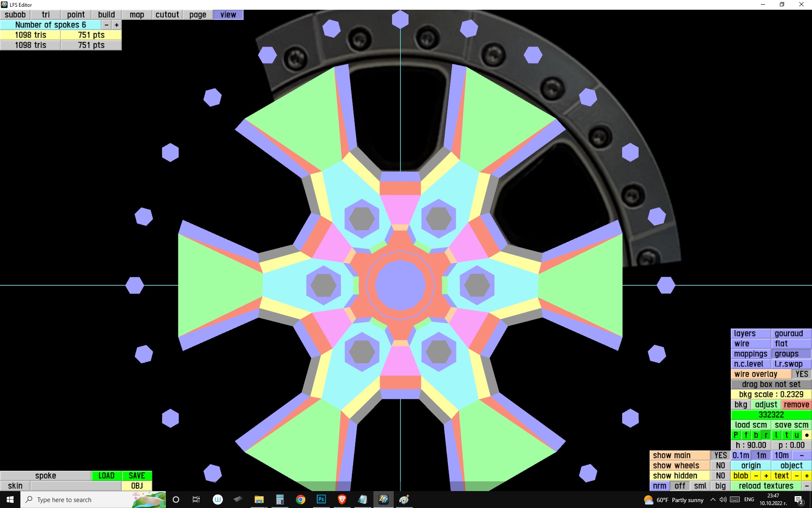Click the bkg scale value field
Screen dimensions: 812x508
(771, 395)
